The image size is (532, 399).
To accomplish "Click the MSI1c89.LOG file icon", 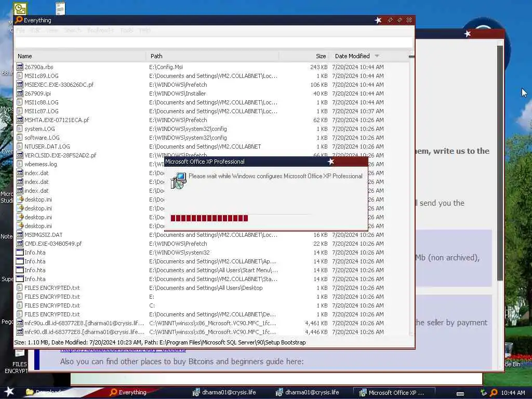I will coord(20,76).
